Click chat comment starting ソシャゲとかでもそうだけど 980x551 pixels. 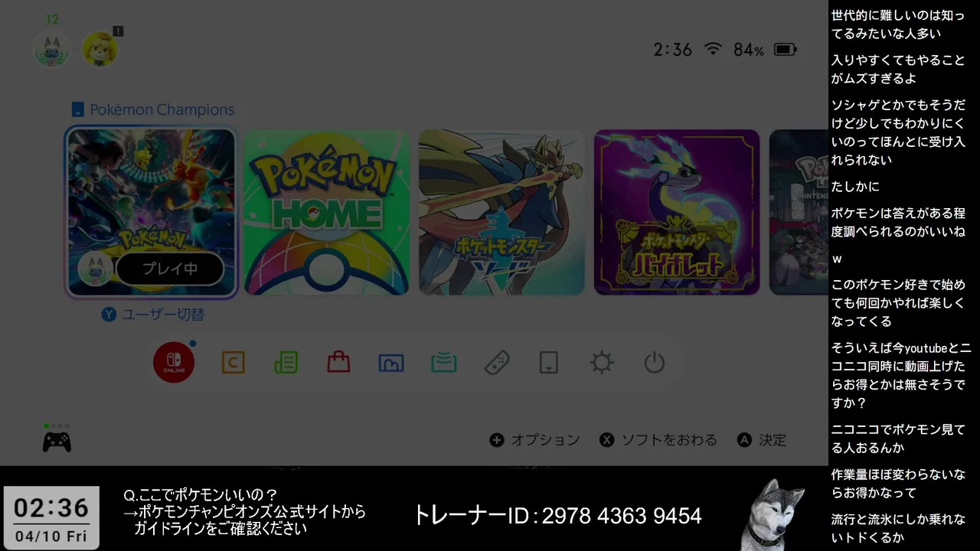click(898, 132)
